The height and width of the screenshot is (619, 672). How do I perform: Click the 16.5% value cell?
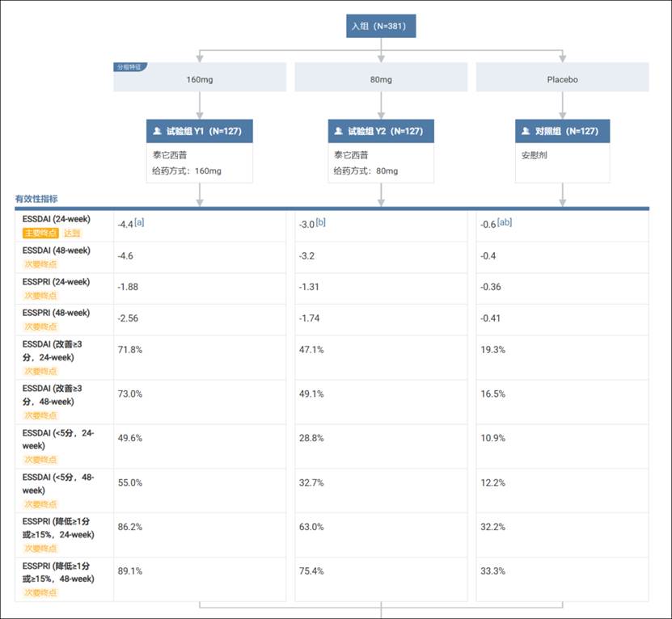pyautogui.click(x=562, y=402)
